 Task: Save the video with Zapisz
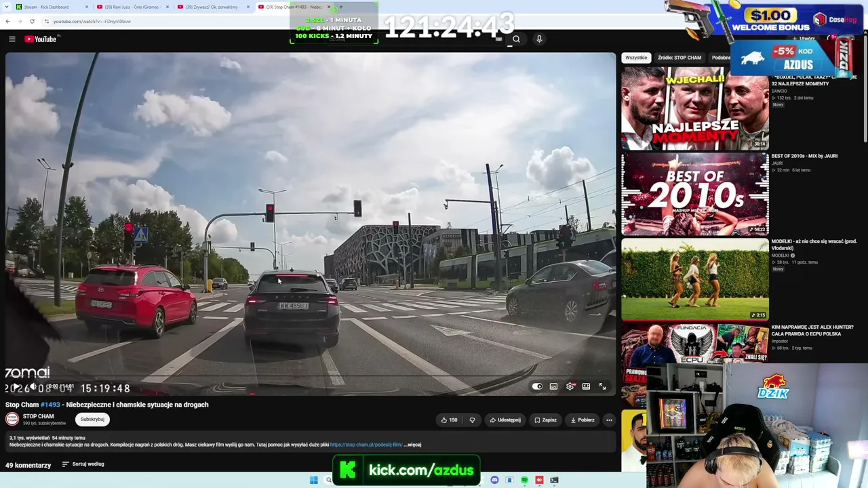[x=545, y=420]
